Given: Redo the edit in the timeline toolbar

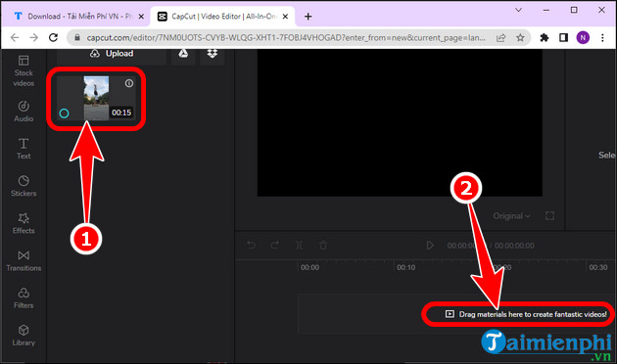Looking at the screenshot, I should (274, 246).
